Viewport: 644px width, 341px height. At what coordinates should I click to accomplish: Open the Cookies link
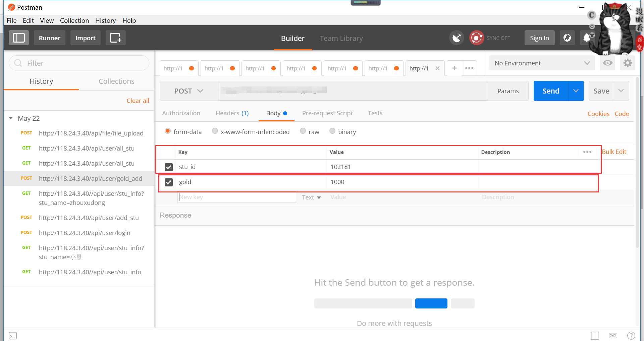[598, 114]
